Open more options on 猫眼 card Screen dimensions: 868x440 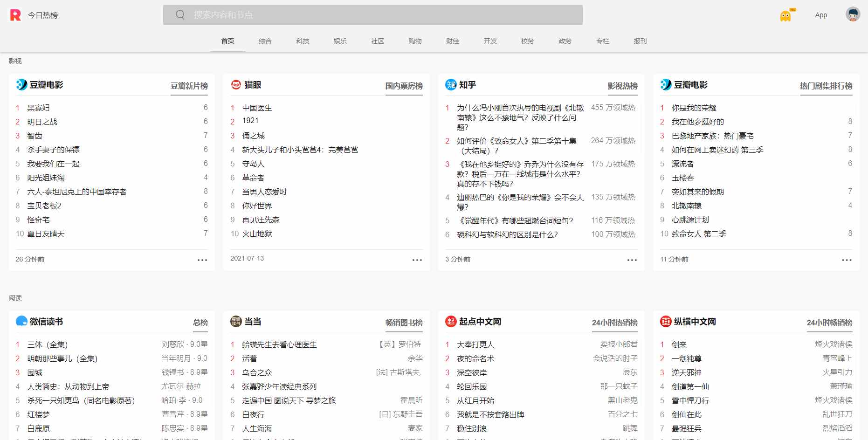pyautogui.click(x=417, y=260)
